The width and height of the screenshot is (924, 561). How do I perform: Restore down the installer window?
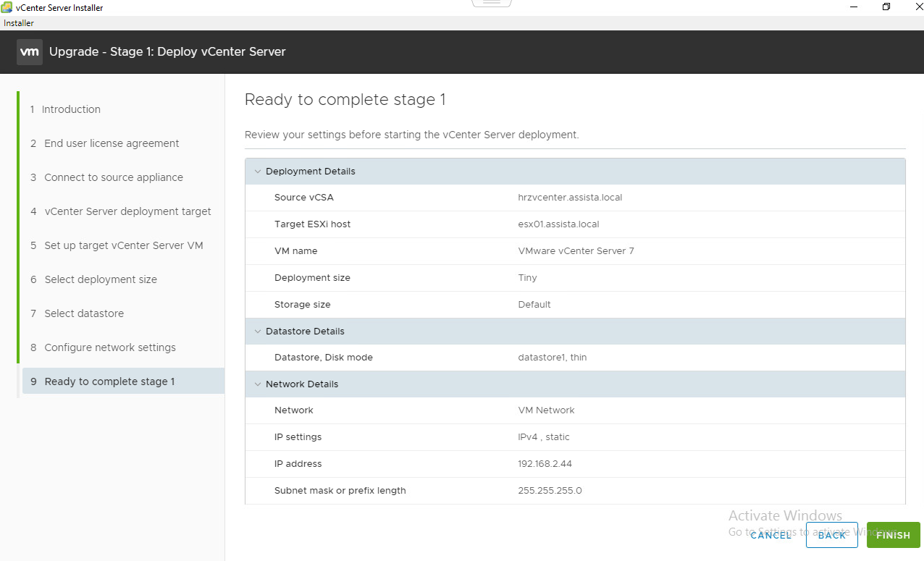click(886, 7)
